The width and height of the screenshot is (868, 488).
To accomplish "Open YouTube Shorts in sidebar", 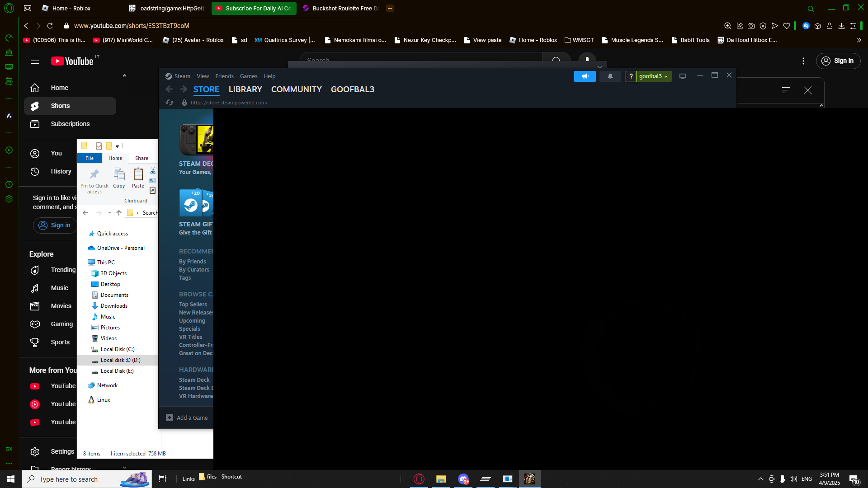I will pyautogui.click(x=70, y=106).
